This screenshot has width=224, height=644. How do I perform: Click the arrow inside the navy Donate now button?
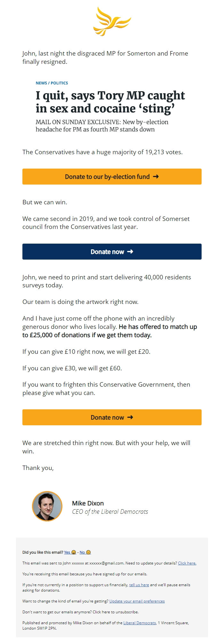click(130, 252)
